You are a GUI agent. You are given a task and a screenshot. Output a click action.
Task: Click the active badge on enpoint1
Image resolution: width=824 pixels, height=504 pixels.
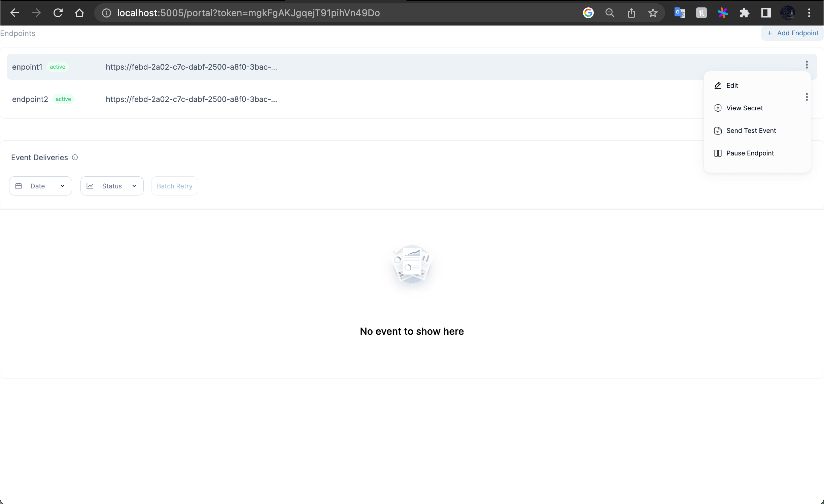(58, 67)
